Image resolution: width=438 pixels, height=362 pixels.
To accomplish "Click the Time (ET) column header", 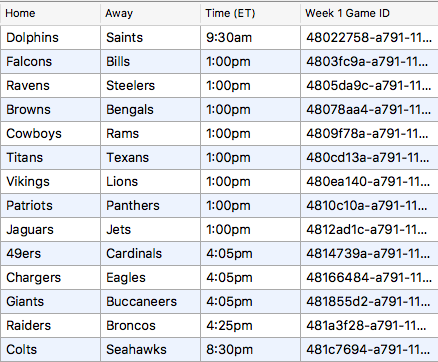I will pos(250,13).
